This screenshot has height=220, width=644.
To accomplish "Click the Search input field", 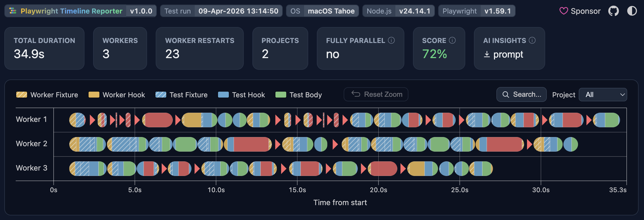I will tap(522, 94).
